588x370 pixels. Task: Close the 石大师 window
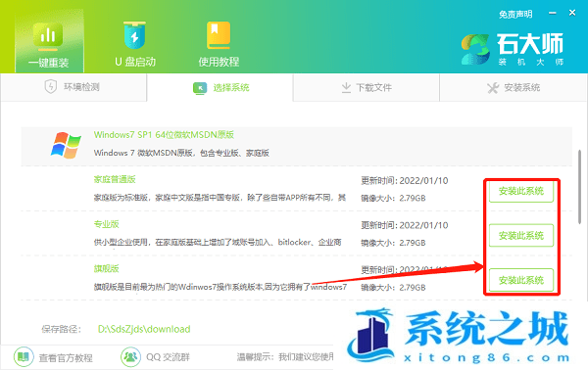tap(572, 13)
